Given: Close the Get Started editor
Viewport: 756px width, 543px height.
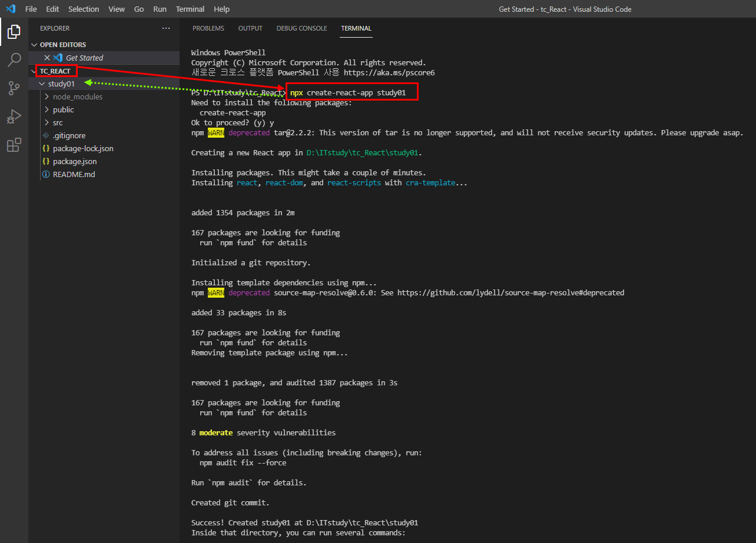Looking at the screenshot, I should point(47,58).
